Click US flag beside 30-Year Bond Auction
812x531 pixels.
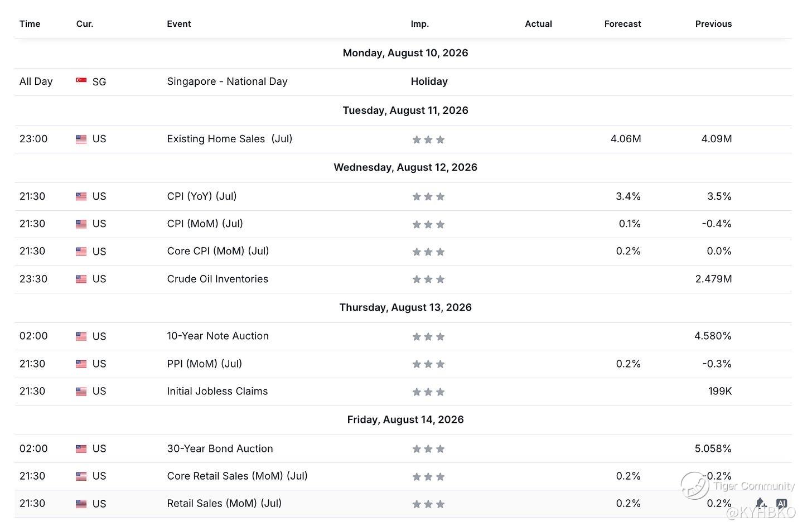pyautogui.click(x=81, y=449)
